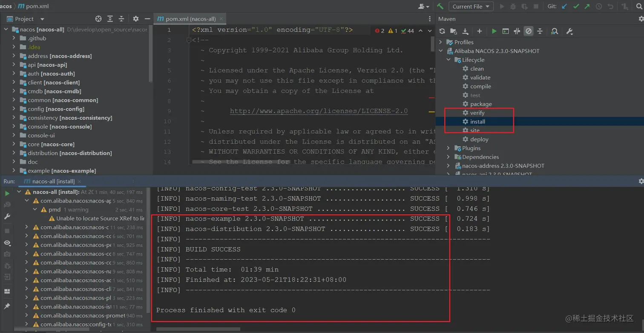The image size is (644, 333).
Task: Click editor horizontal scrollbar
Action: pos(241,162)
